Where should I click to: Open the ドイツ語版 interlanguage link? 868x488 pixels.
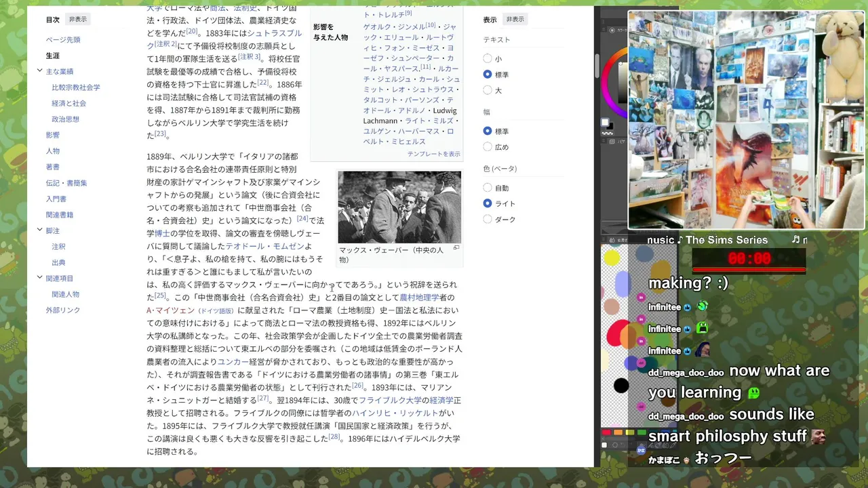coord(216,311)
